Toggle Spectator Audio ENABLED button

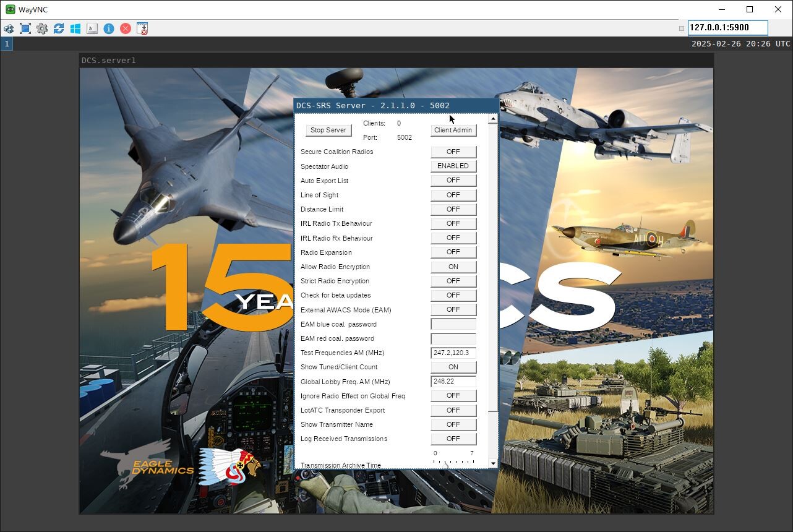453,166
